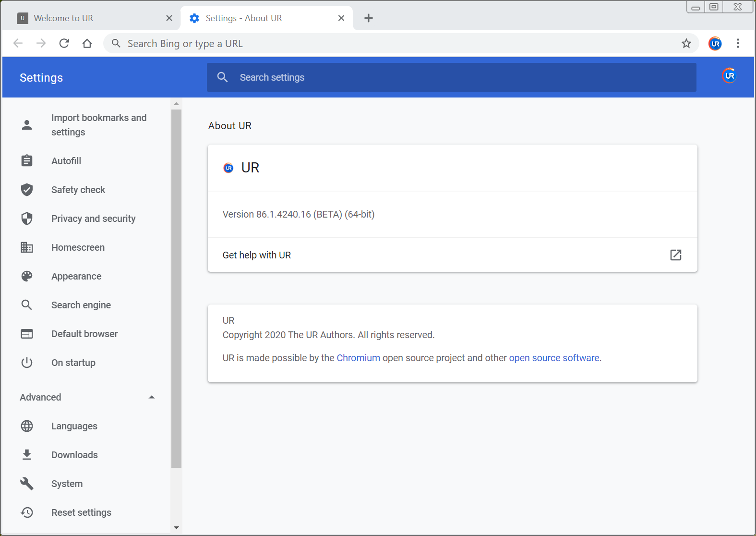756x536 pixels.
Task: Go to the home page icon
Action: 87,43
